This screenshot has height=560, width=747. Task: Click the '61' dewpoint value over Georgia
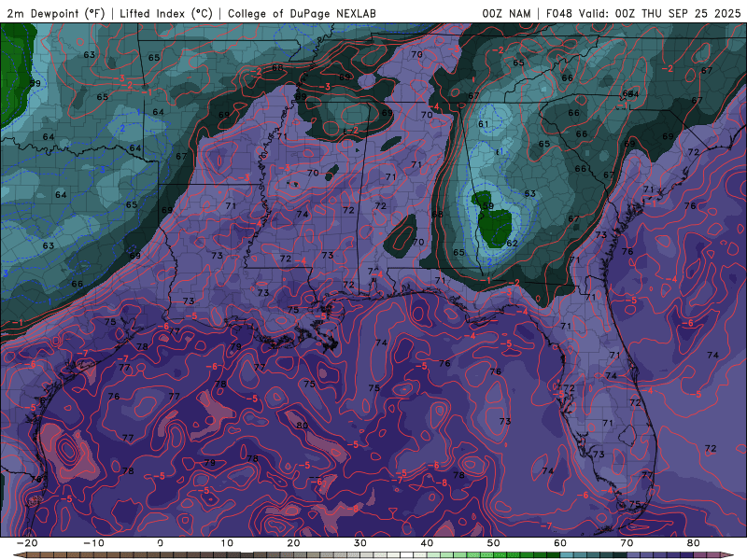coord(484,124)
